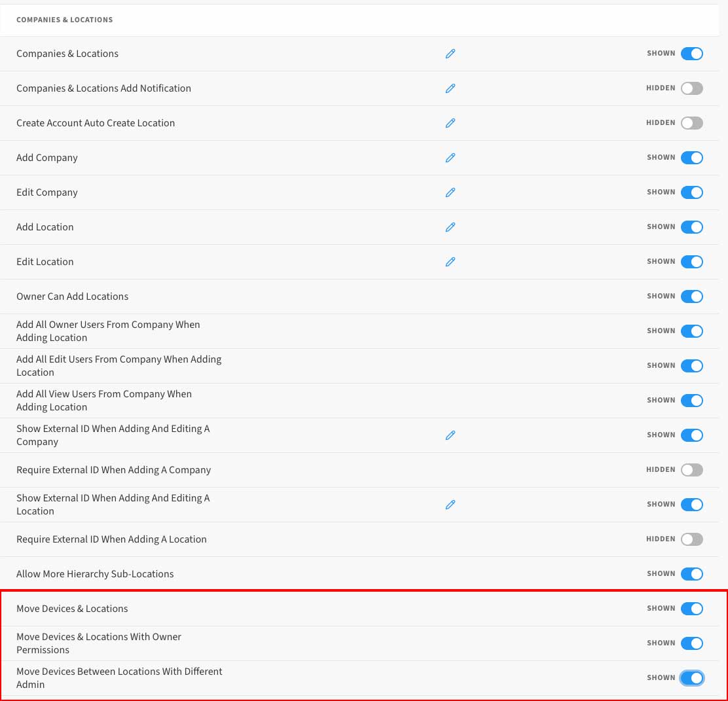Enable Require External ID When Adding A Company

tap(691, 470)
